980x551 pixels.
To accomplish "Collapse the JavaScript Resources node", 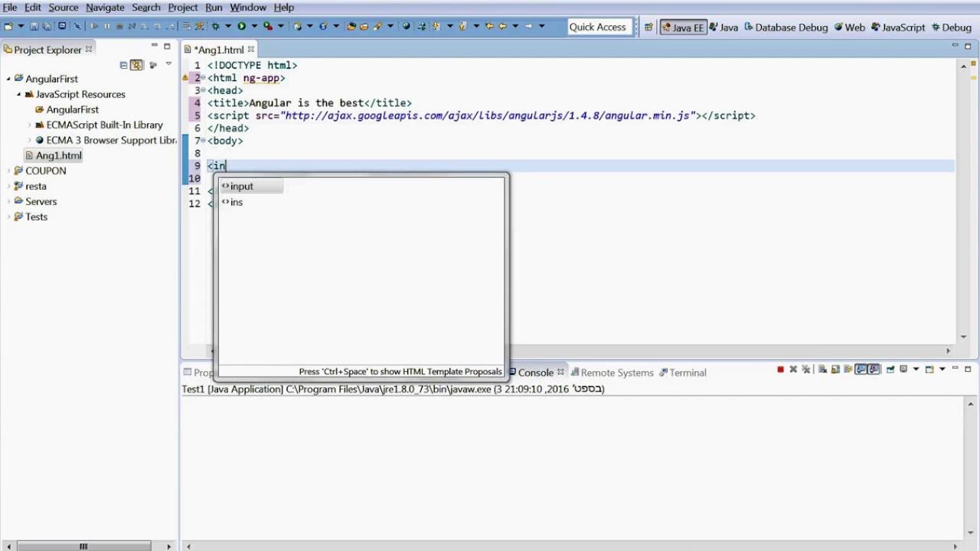I will pyautogui.click(x=19, y=94).
